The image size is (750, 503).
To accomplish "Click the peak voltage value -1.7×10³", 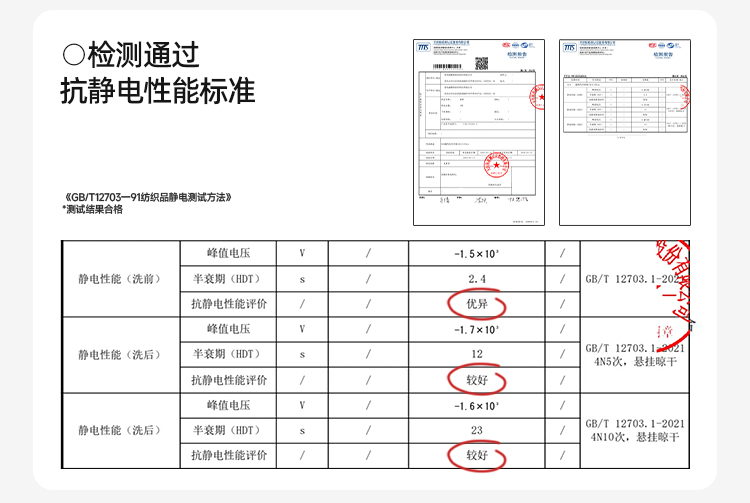I will (476, 329).
